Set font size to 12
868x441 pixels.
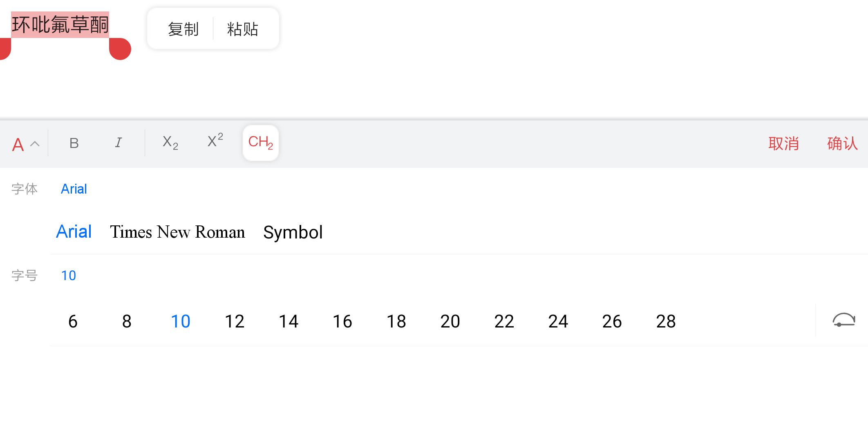pos(235,321)
